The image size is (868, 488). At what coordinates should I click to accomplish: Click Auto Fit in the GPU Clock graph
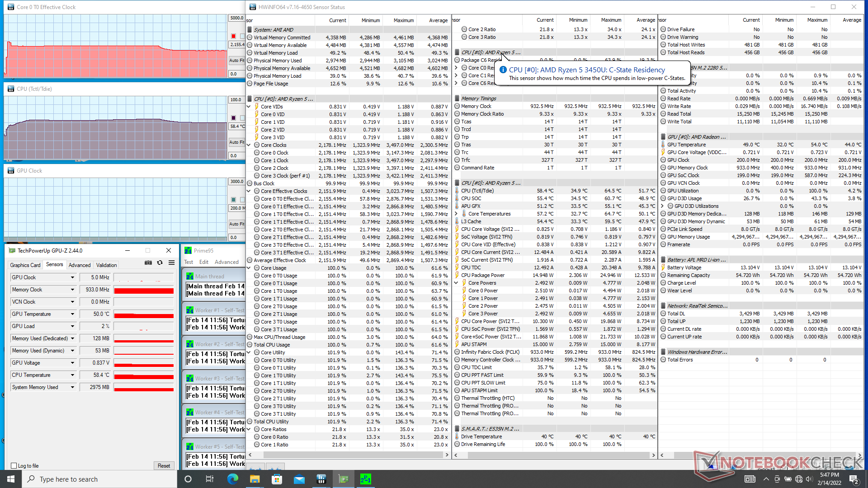[x=236, y=224]
